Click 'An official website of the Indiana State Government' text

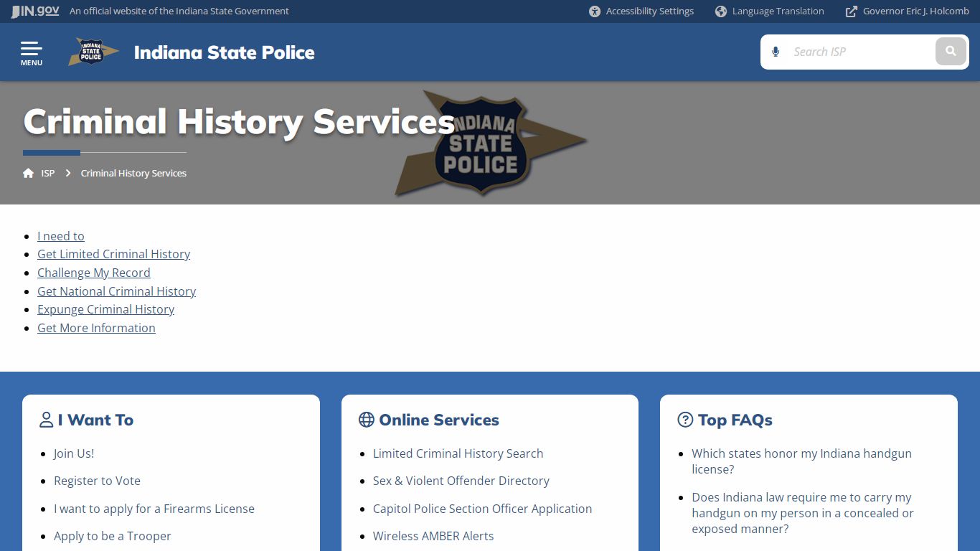pos(179,11)
